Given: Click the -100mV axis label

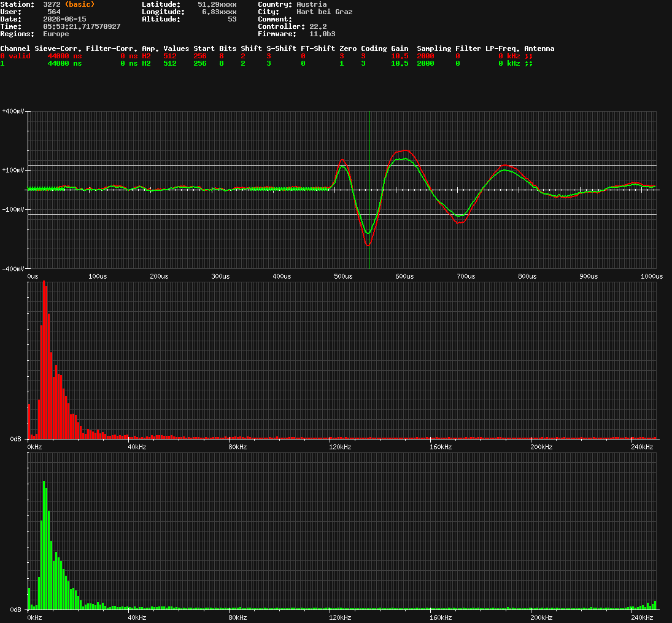Looking at the screenshot, I should (x=13, y=210).
